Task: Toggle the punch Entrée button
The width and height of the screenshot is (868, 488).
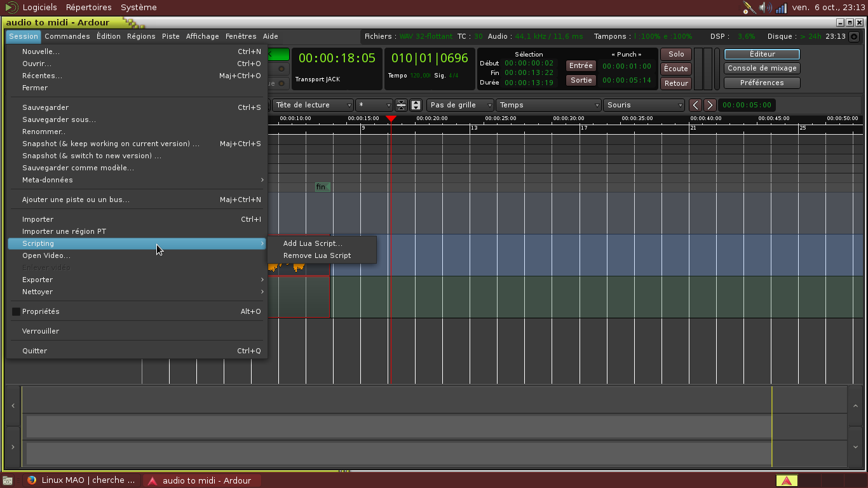Action: 581,66
